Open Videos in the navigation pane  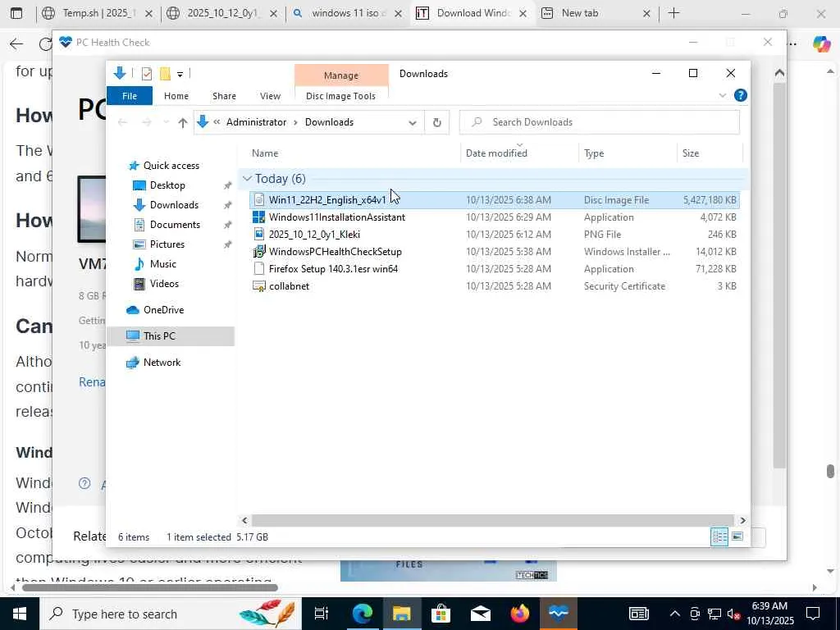(x=164, y=283)
